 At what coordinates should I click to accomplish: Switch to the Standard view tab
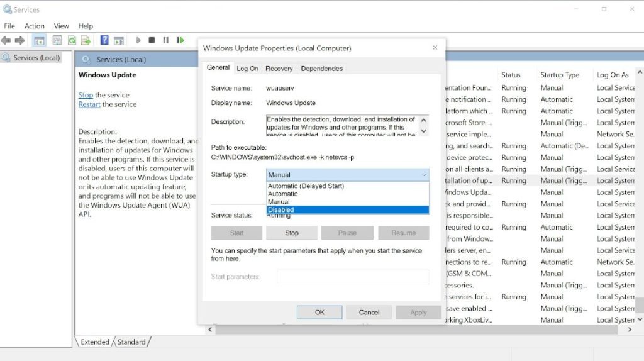[x=131, y=342]
